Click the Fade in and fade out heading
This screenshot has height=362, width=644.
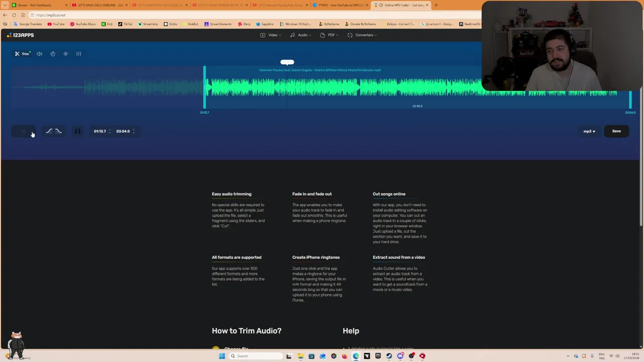(x=312, y=194)
